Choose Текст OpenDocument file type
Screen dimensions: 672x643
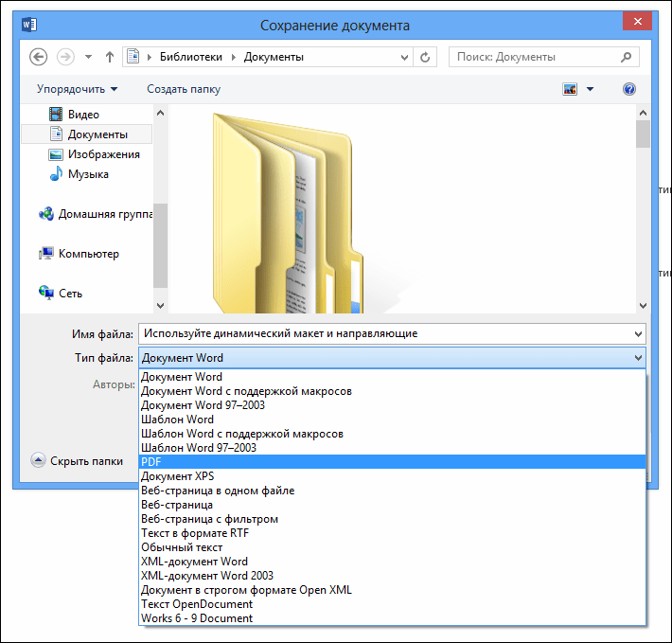pyautogui.click(x=392, y=604)
